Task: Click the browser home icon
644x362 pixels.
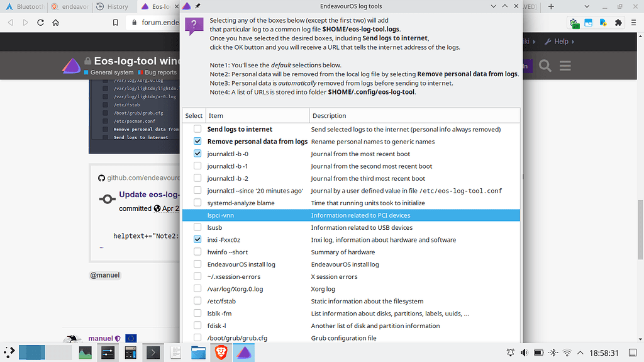Action: (x=55, y=23)
